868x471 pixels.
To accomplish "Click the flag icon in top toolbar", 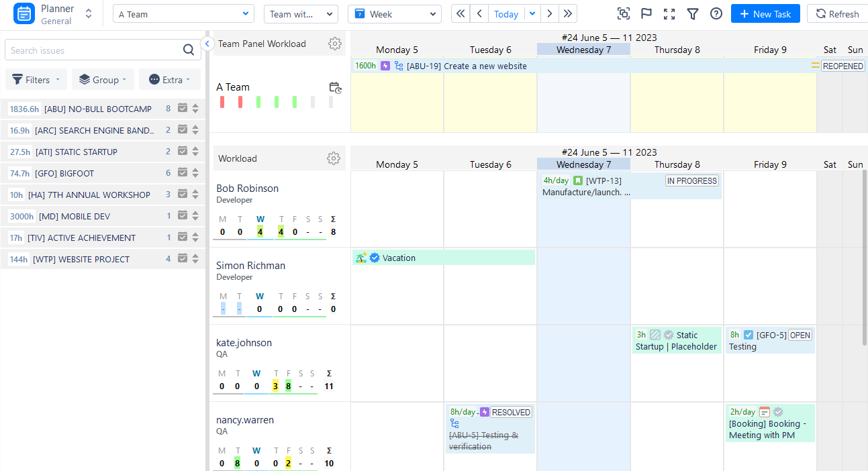I will point(646,14).
